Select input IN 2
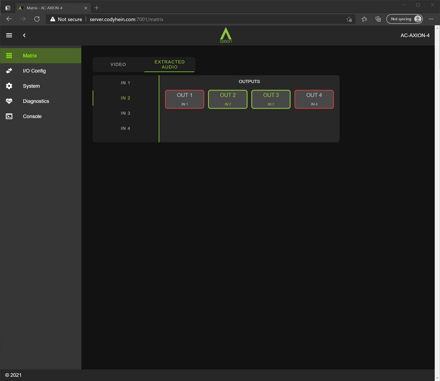This screenshot has width=440, height=381. (x=126, y=98)
